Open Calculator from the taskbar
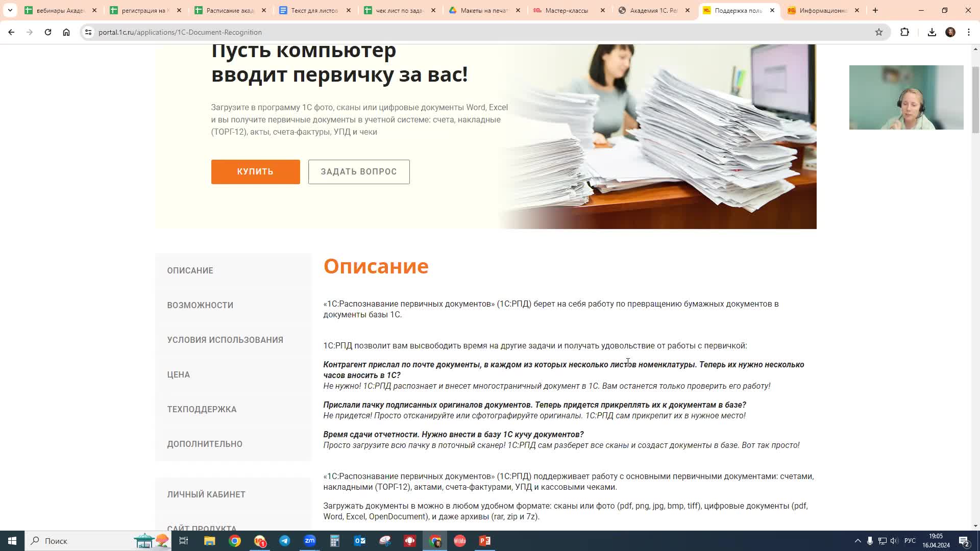Image resolution: width=980 pixels, height=551 pixels. coord(335,541)
